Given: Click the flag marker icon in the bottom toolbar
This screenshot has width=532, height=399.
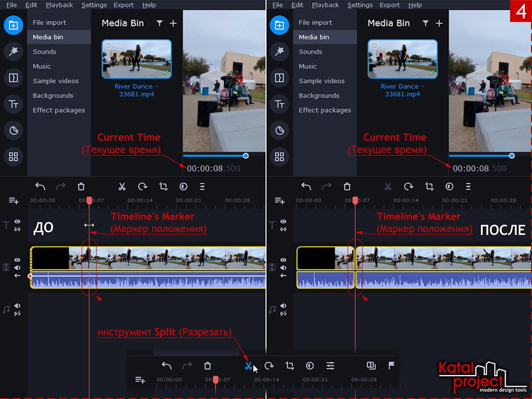Looking at the screenshot, I should (x=391, y=365).
